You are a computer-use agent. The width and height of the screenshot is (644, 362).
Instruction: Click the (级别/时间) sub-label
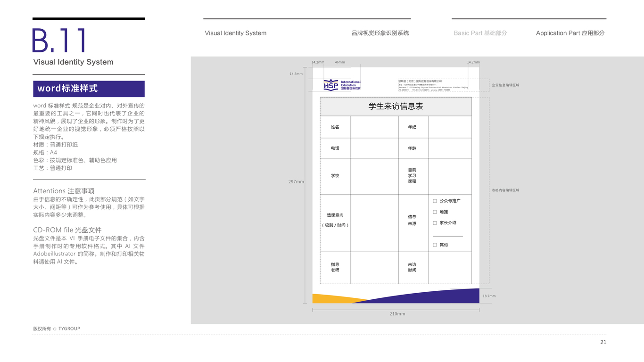tap(335, 225)
